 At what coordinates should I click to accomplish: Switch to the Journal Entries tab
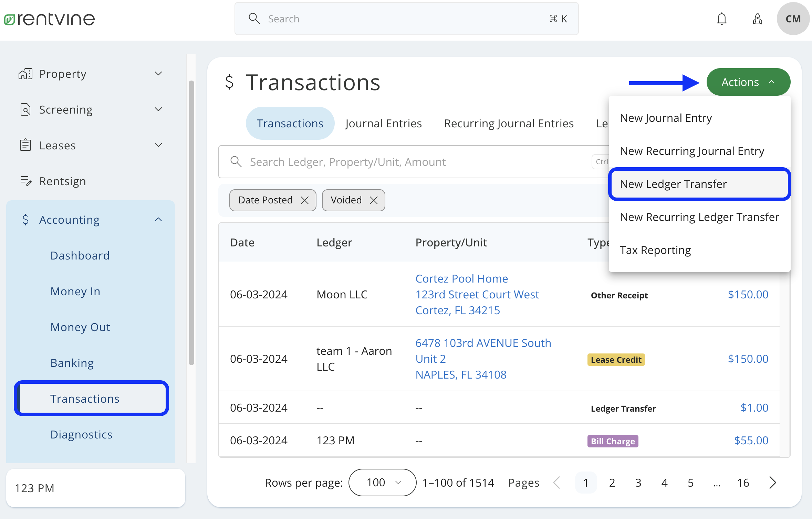383,123
